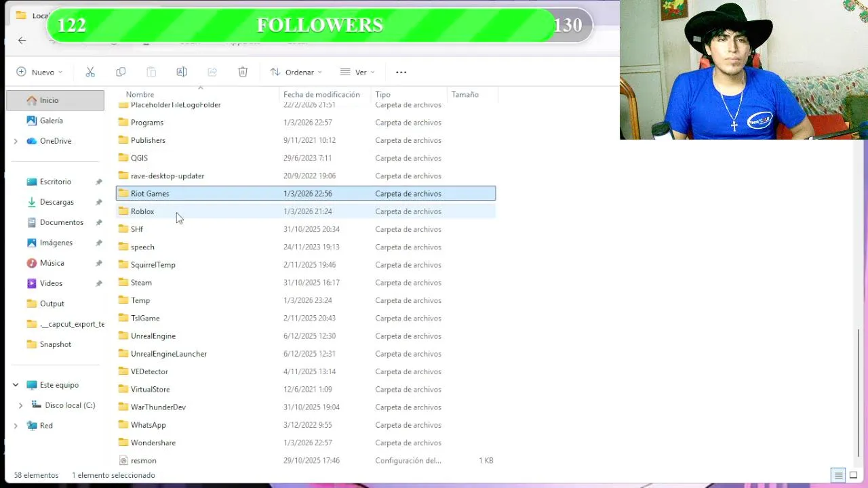Select the Steam folder
The height and width of the screenshot is (488, 868).
(306, 283)
